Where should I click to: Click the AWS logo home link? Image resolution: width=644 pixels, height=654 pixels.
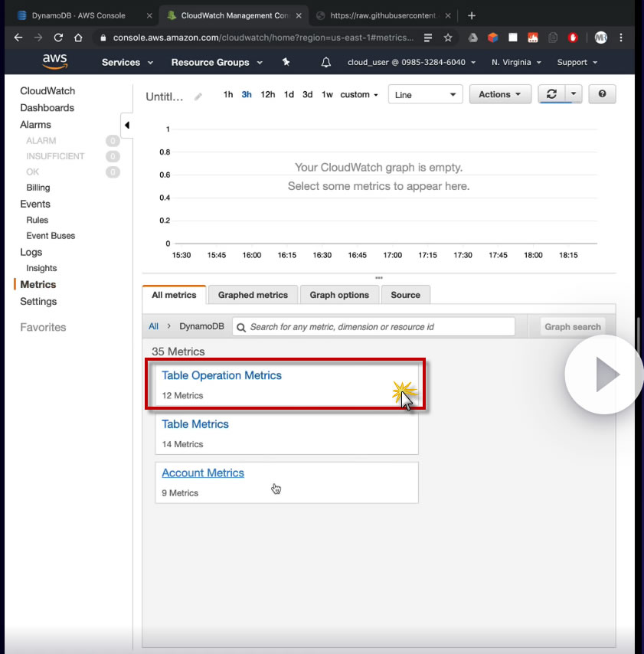[54, 62]
